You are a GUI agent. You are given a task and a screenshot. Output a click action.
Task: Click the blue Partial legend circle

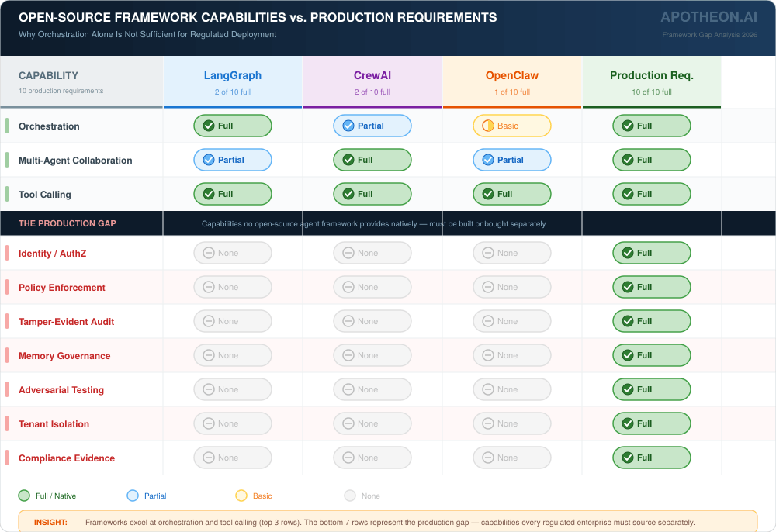(x=133, y=496)
